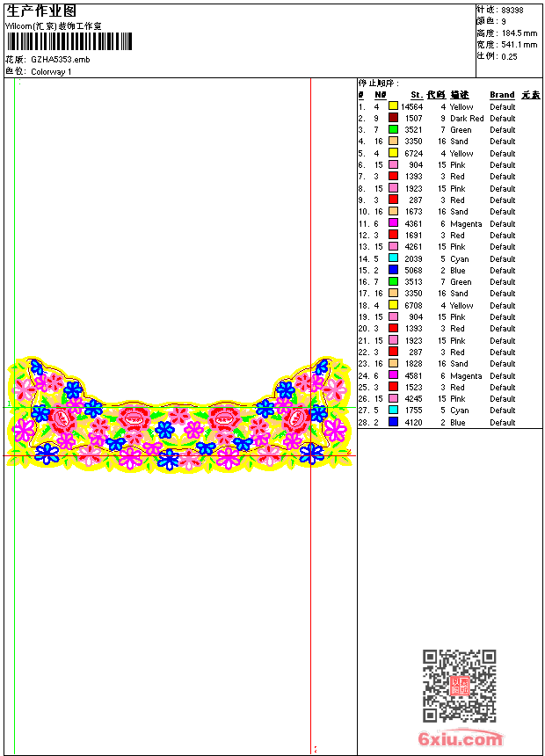Click stitch count 14564 in row 1
The width and height of the screenshot is (545, 756).
point(412,107)
